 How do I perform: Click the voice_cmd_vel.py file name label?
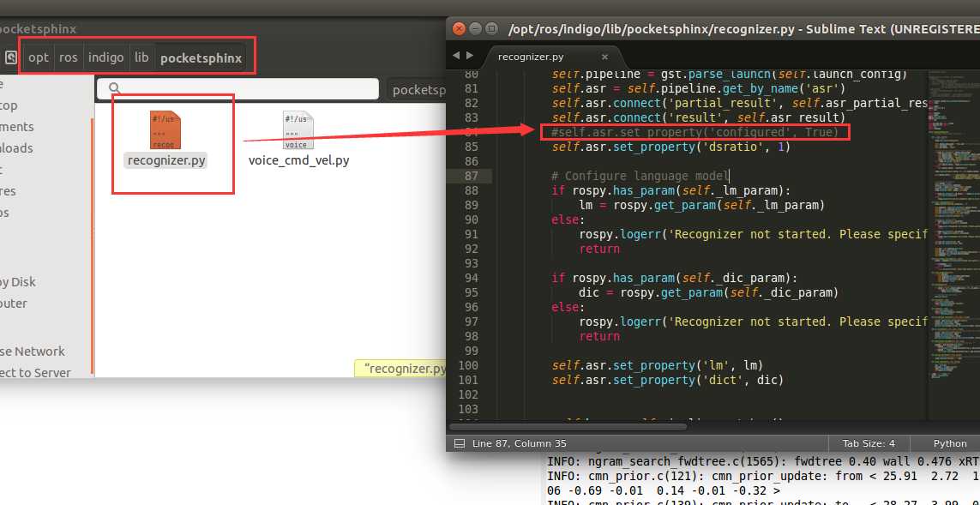(x=298, y=160)
